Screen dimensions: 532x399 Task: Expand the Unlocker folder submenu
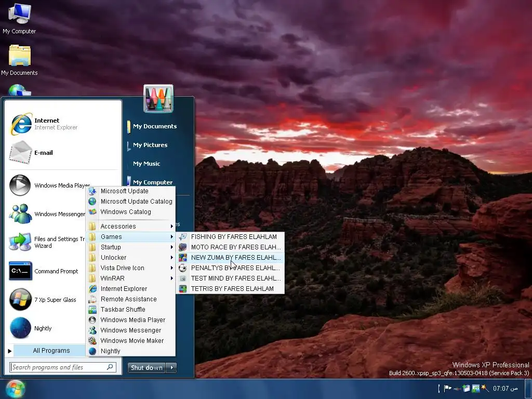tap(131, 258)
